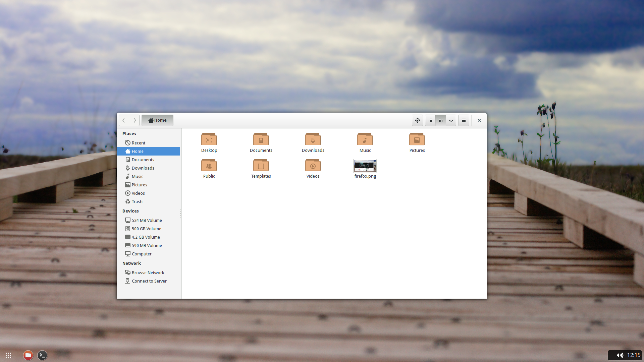
Task: Open Trash from the sidebar
Action: pyautogui.click(x=148, y=201)
